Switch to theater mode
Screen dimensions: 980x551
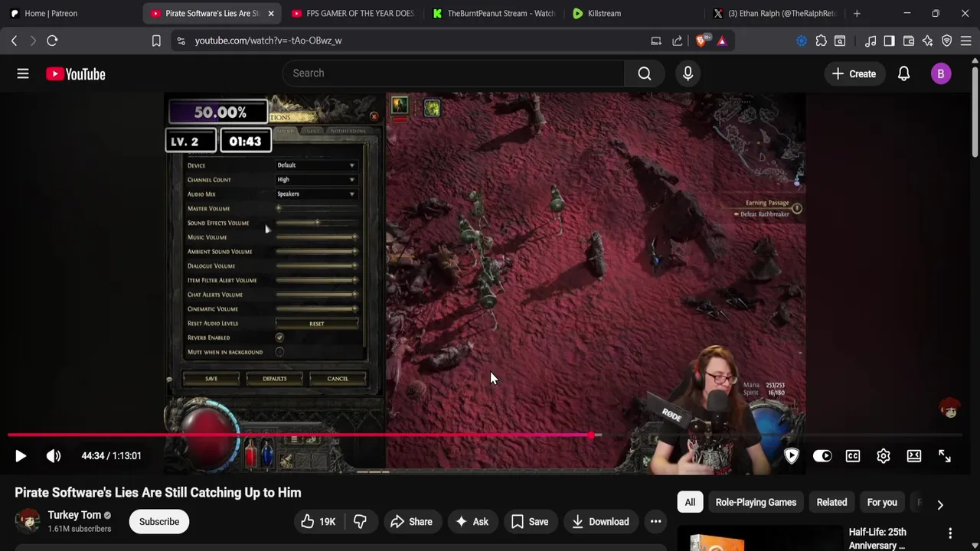coord(914,456)
